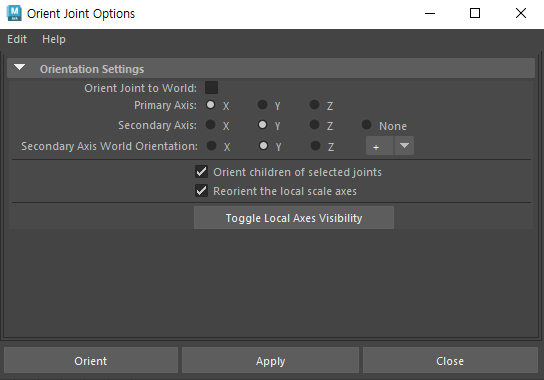Viewport: 544px width, 380px height.
Task: Set Secondary Axis to None
Action: coord(367,125)
